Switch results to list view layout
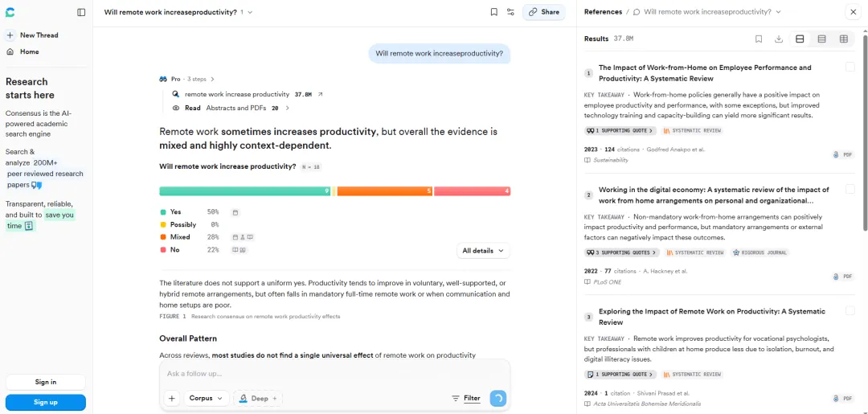The image size is (868, 414). coord(821,39)
